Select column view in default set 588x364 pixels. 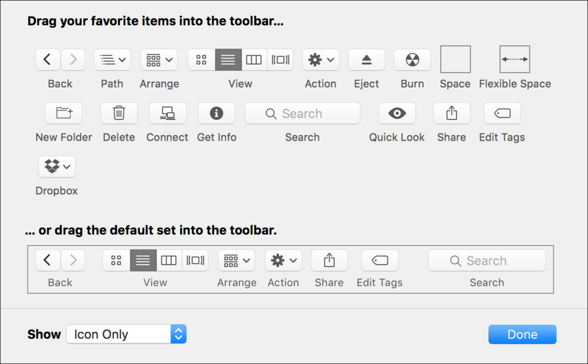(169, 260)
